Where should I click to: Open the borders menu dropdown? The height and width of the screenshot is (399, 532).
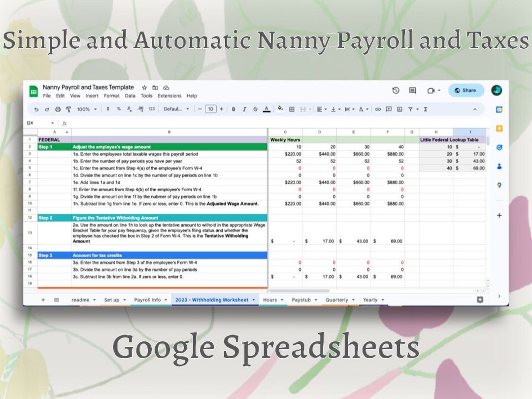click(291, 109)
